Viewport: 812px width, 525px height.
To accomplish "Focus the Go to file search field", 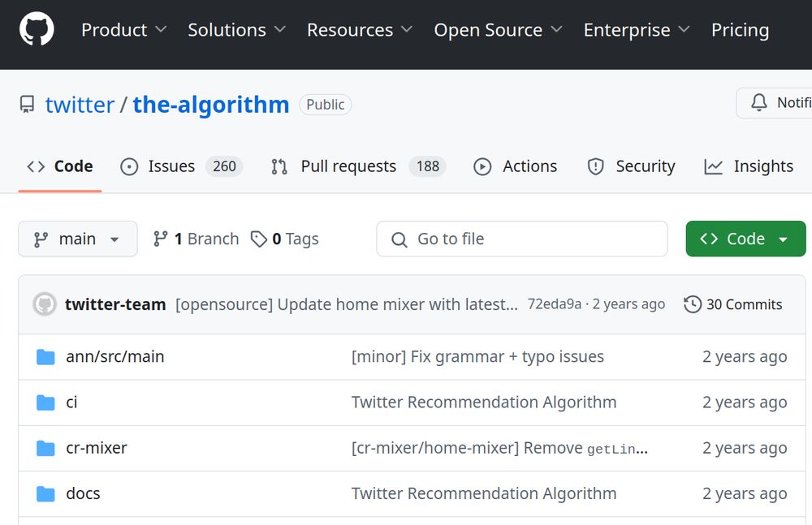I will 522,239.
